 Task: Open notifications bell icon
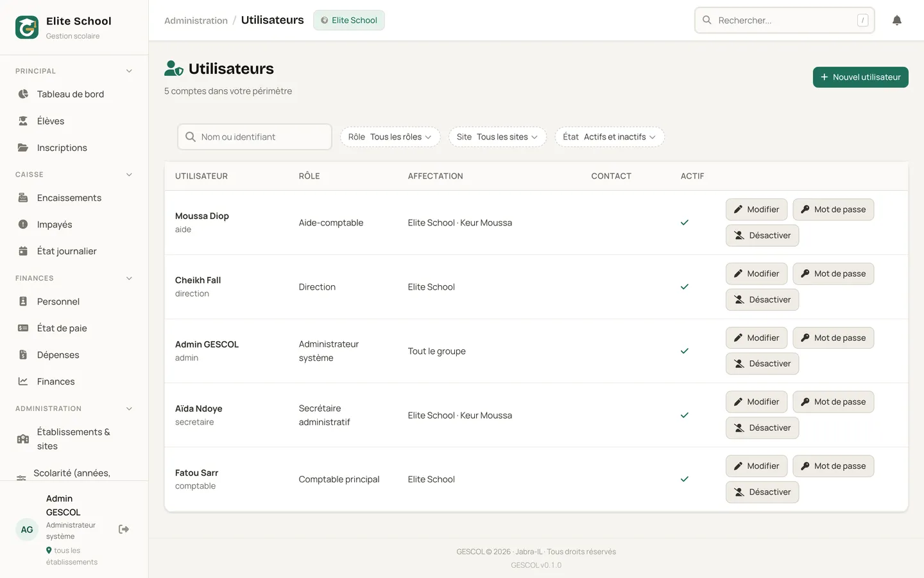pyautogui.click(x=897, y=21)
